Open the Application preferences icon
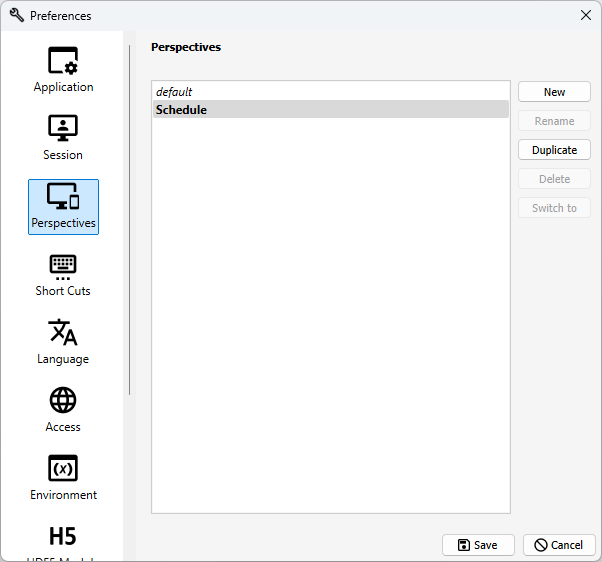Screen dimensions: 602x562 point(63,61)
